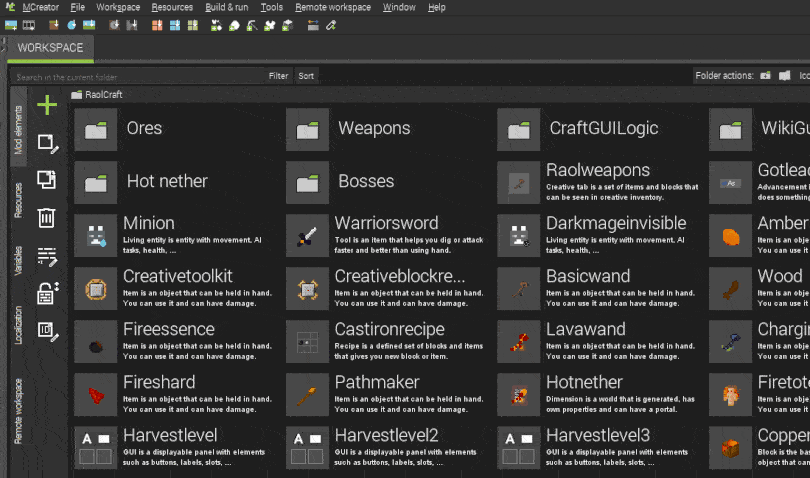Open the Workspace menu
This screenshot has width=810, height=478.
click(x=118, y=7)
